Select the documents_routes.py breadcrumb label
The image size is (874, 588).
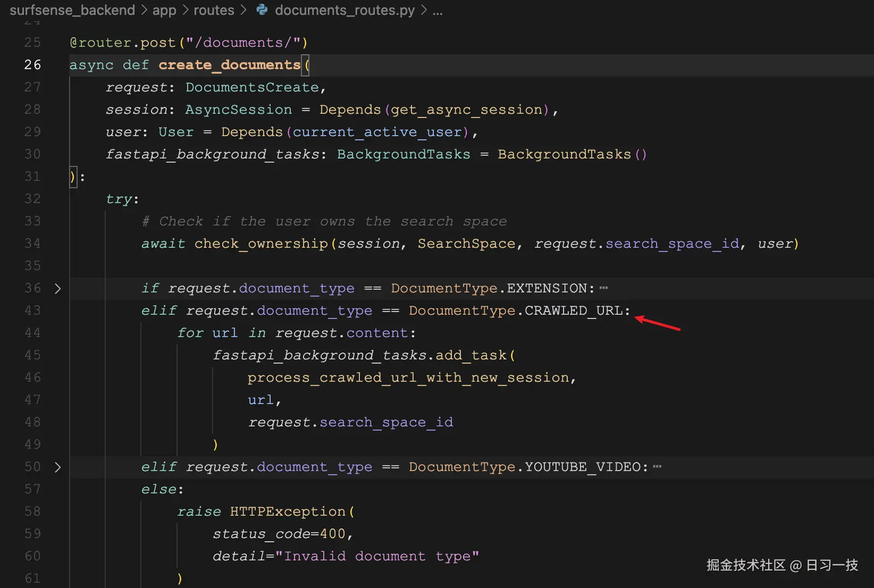[x=345, y=10]
